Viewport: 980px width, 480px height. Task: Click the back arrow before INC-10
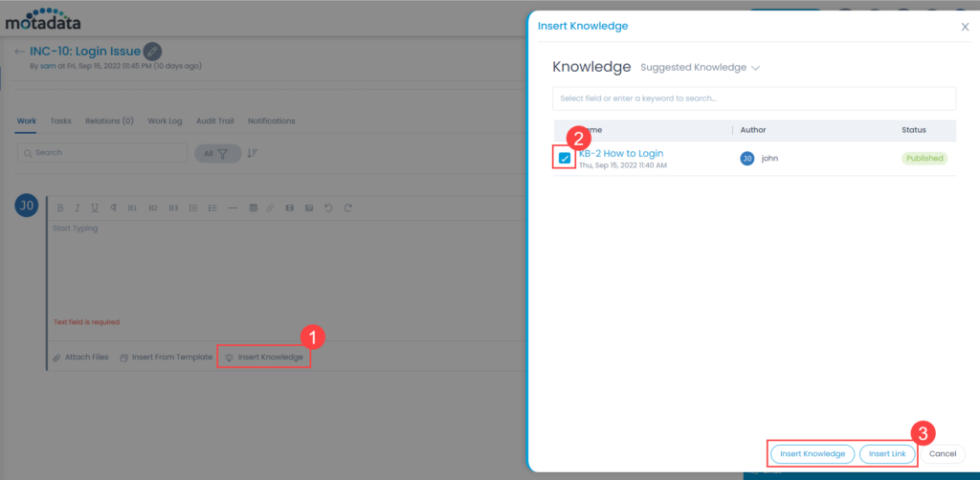tap(20, 51)
